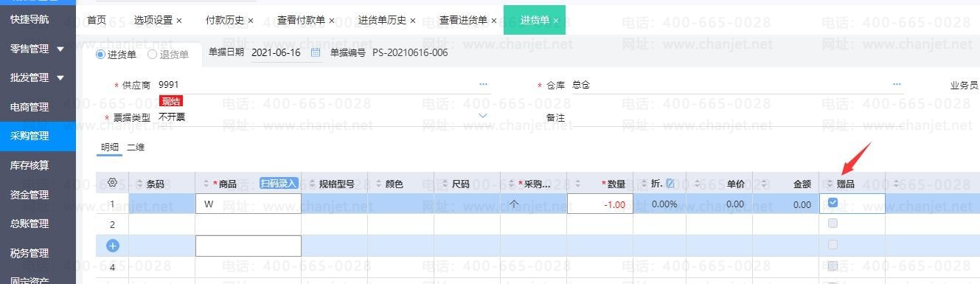Open 库存核算 in sidebar

pyautogui.click(x=29, y=165)
